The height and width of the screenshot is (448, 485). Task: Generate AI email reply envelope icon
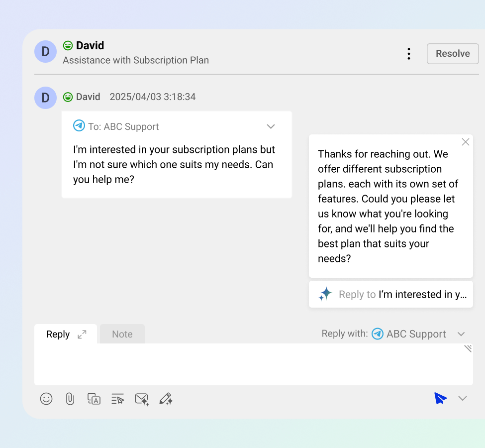[x=142, y=399]
